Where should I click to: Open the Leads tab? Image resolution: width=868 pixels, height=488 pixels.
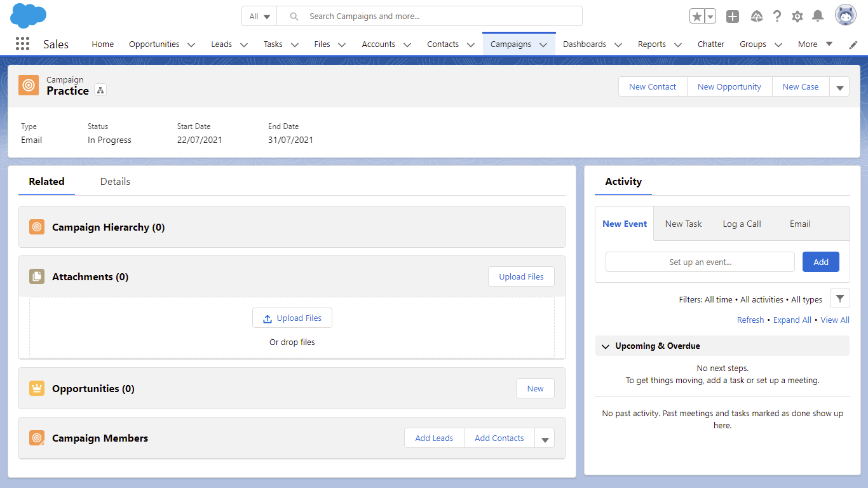(222, 44)
